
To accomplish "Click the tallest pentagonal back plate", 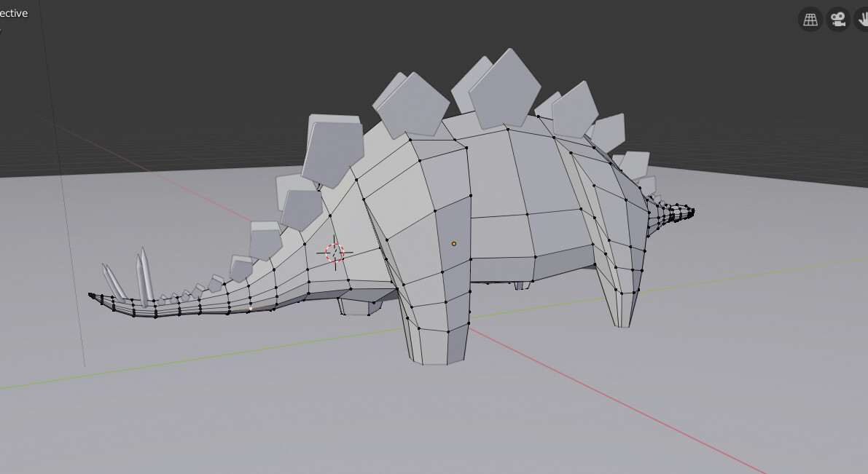I will (x=504, y=89).
